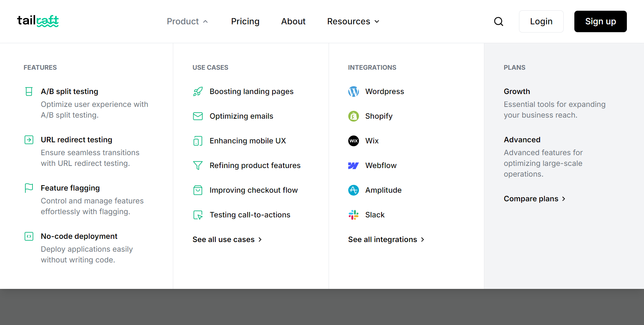Click the funnel icon for Refining product features

(x=198, y=166)
